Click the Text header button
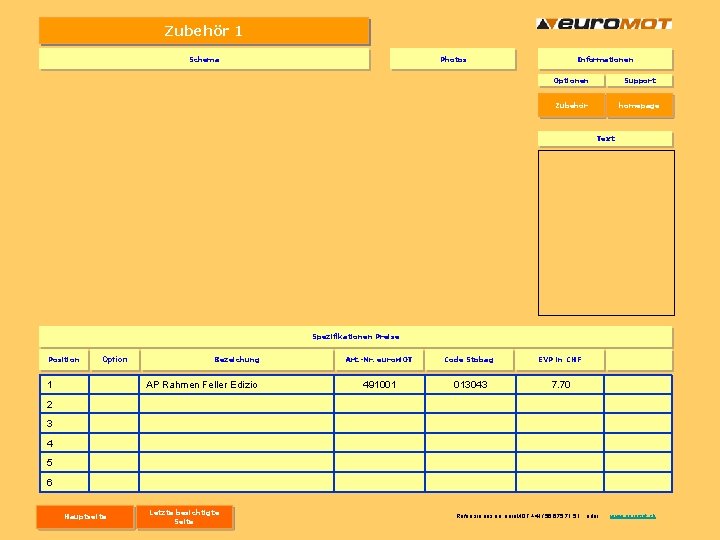 (x=605, y=138)
